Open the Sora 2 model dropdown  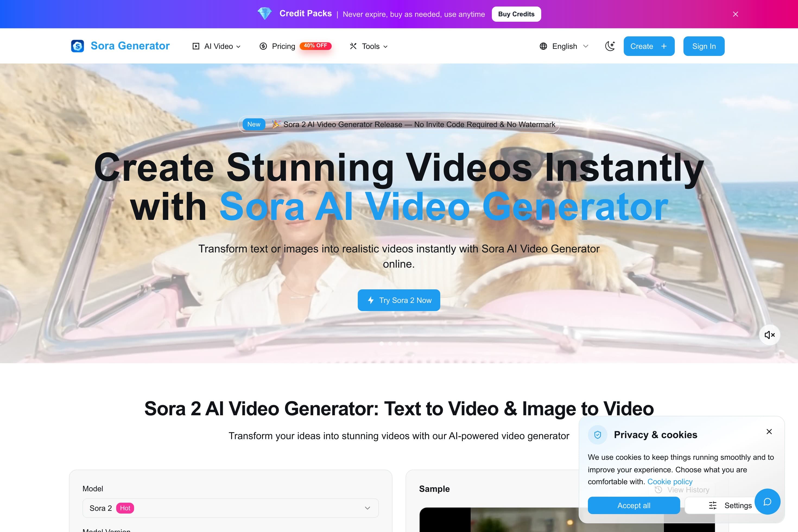pos(230,508)
